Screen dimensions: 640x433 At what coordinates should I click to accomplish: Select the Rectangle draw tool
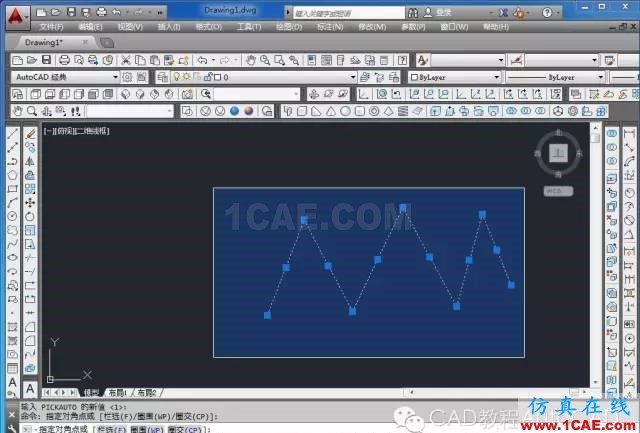(13, 189)
